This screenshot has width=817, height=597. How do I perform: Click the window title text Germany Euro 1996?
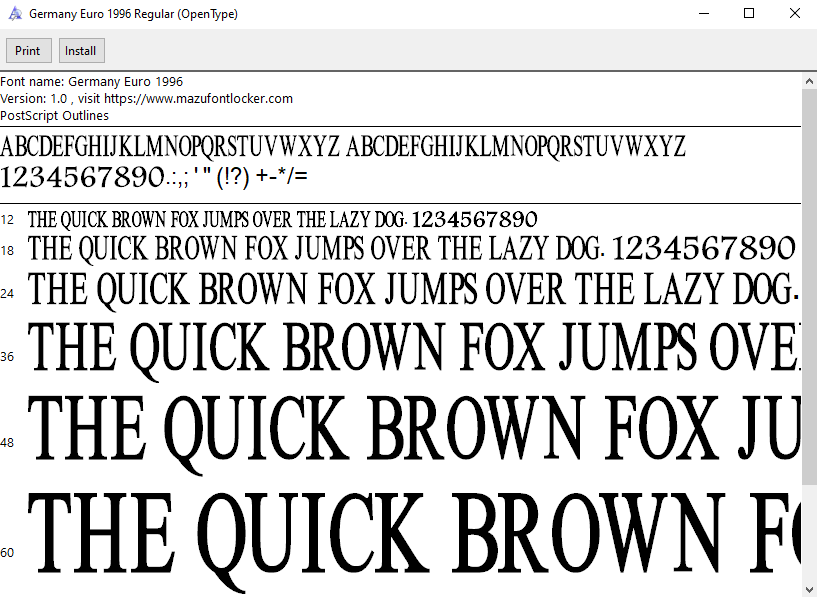pyautogui.click(x=132, y=13)
